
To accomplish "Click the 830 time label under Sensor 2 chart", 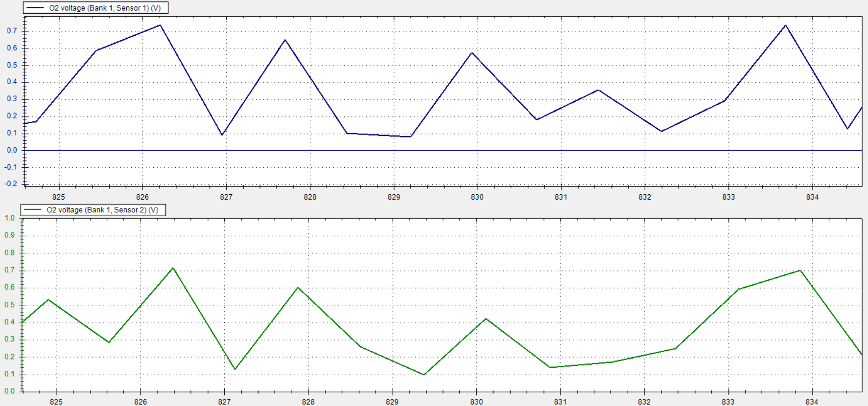I will coord(476,402).
